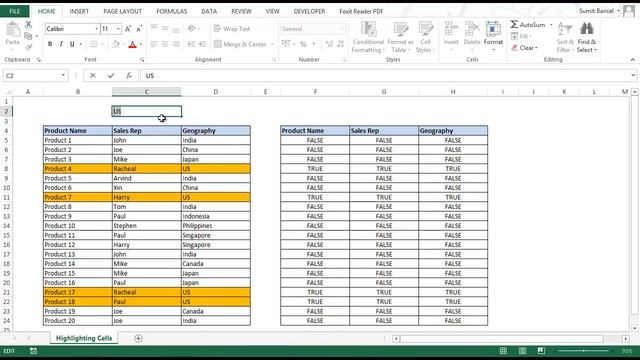Click into the formula bar text US

point(150,76)
